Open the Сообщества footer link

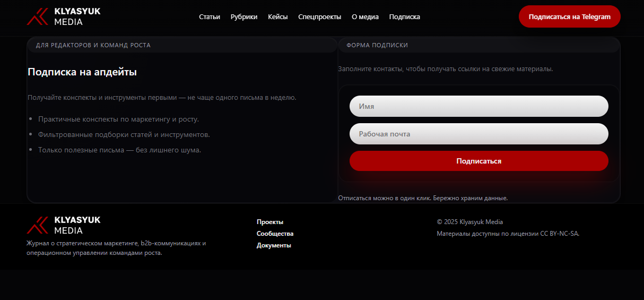click(x=275, y=234)
